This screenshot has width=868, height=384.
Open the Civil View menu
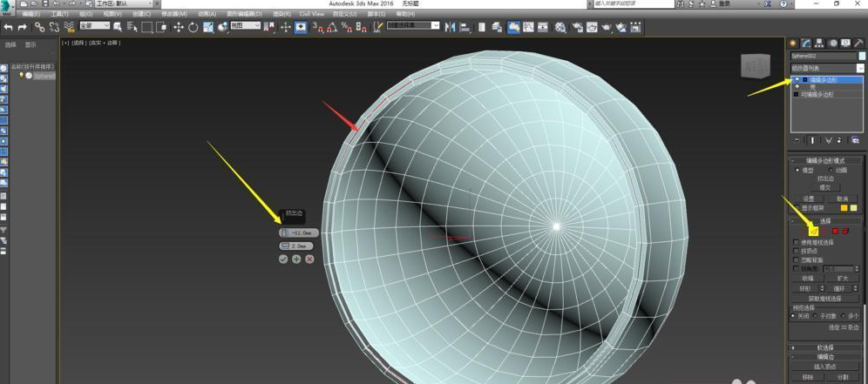point(311,14)
